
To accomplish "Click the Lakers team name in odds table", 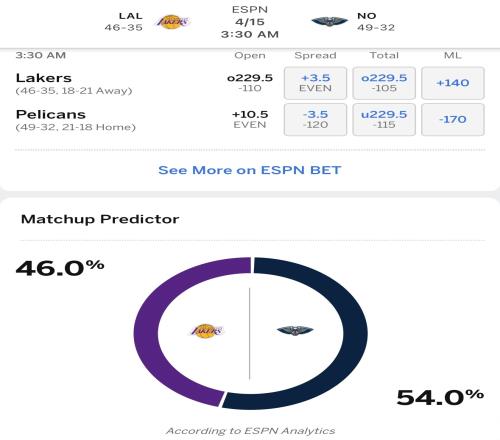I will tap(44, 78).
